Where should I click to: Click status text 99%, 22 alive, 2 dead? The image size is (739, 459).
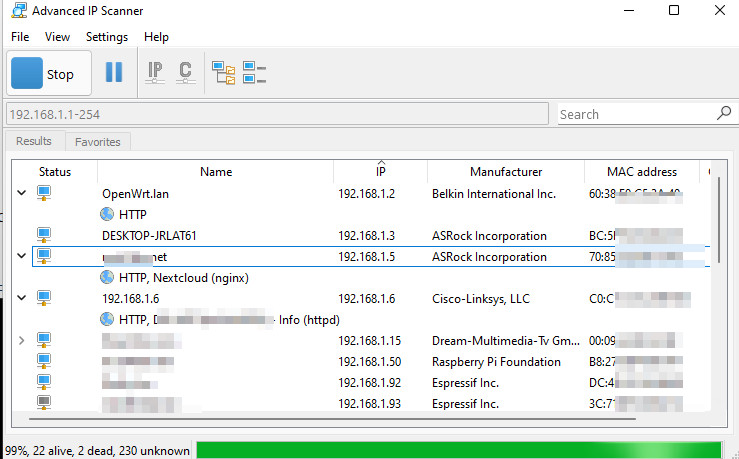pyautogui.click(x=97, y=451)
